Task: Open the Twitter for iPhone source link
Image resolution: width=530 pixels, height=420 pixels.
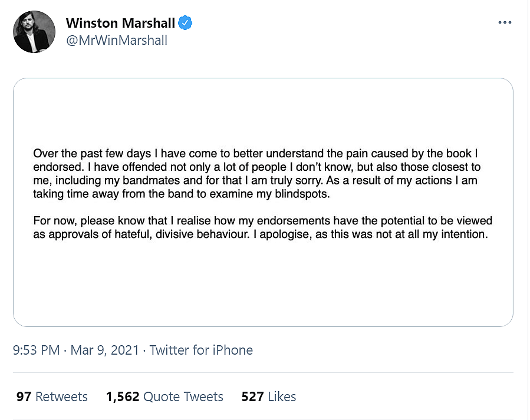Action: click(x=201, y=350)
